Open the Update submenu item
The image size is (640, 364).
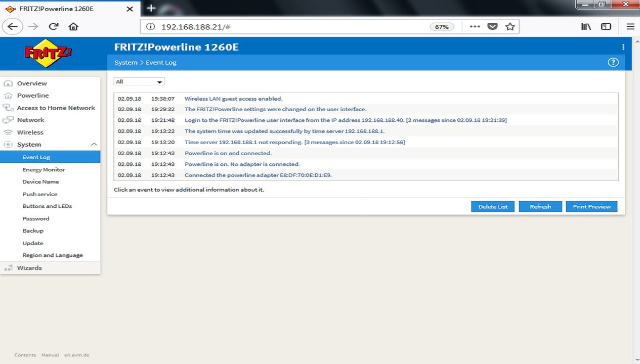pos(33,243)
